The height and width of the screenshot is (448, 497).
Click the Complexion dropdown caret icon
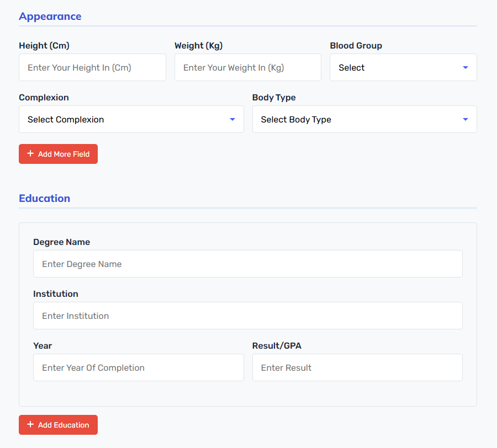pos(232,119)
